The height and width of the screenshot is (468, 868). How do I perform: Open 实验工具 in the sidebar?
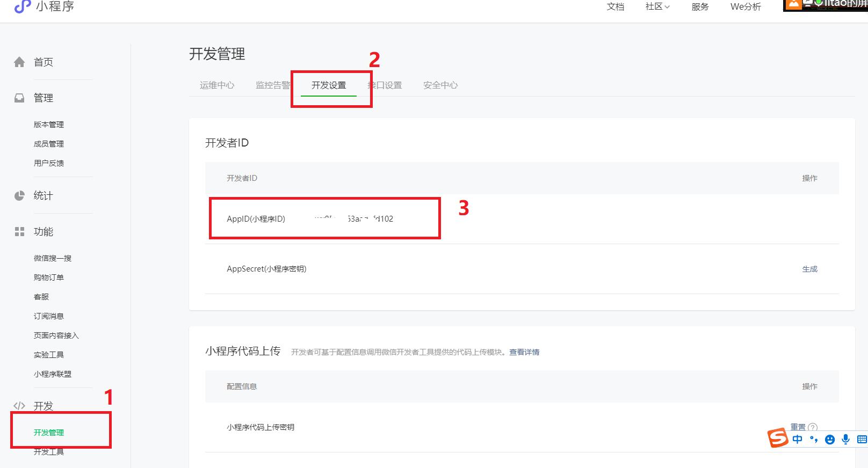(x=49, y=355)
